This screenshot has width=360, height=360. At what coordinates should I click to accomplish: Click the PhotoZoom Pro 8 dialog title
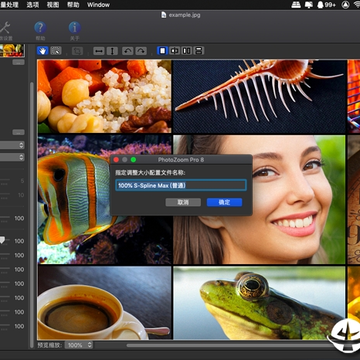(x=181, y=160)
